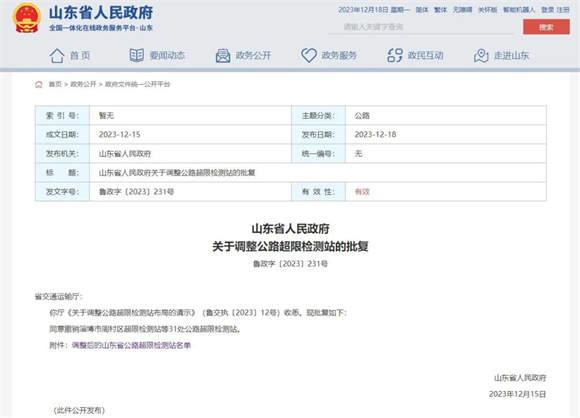Open the 调整后的山东省公路超限检测站名单 attachment
The image size is (580, 418).
pos(131,345)
